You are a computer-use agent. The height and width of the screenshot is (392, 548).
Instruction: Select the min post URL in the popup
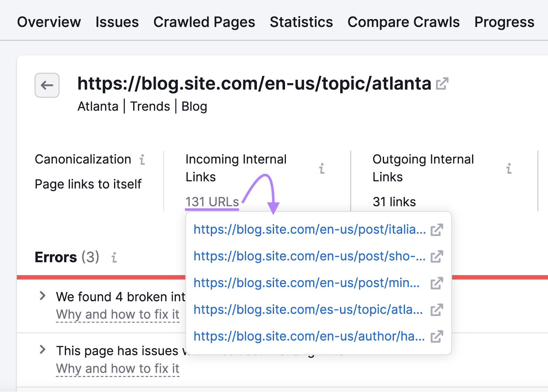(306, 283)
